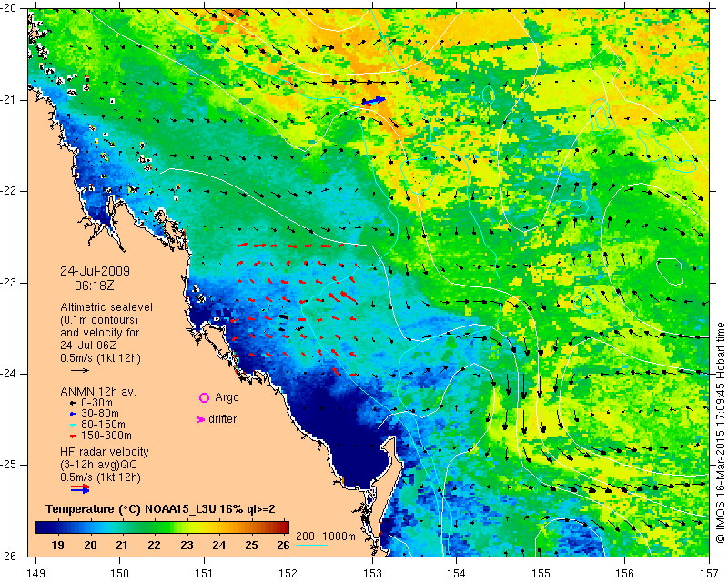Click the longitude axis label 155
The width and height of the screenshot is (728, 582).
point(541,574)
